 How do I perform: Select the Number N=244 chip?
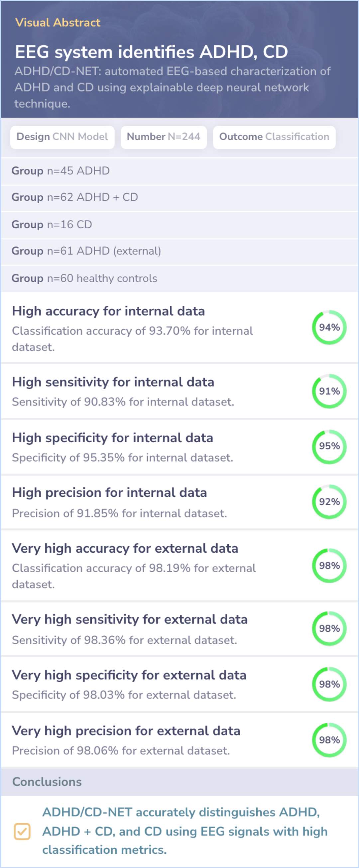164,137
